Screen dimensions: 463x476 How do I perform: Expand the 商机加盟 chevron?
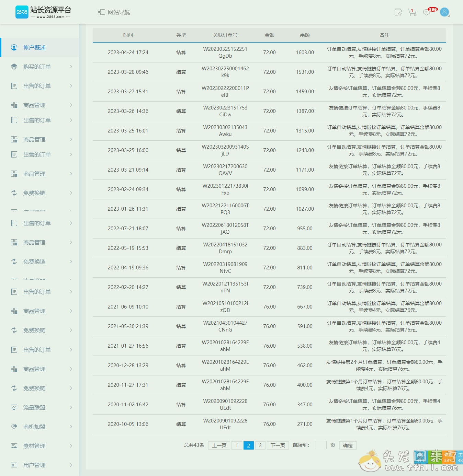71,427
